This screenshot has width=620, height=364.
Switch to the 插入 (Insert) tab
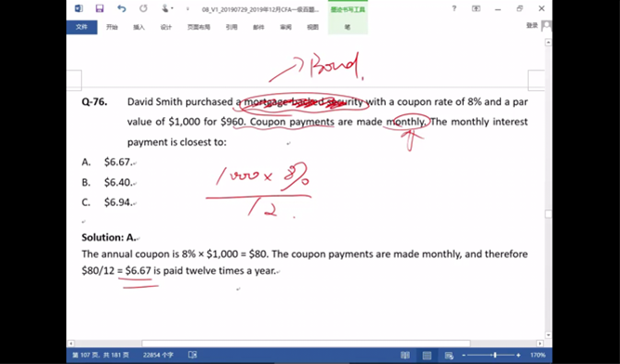[x=139, y=27]
